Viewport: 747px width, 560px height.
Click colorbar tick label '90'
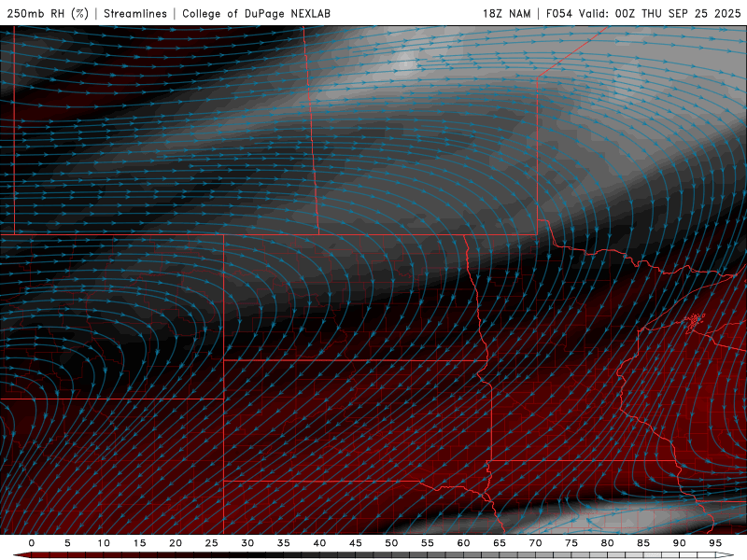679,543
